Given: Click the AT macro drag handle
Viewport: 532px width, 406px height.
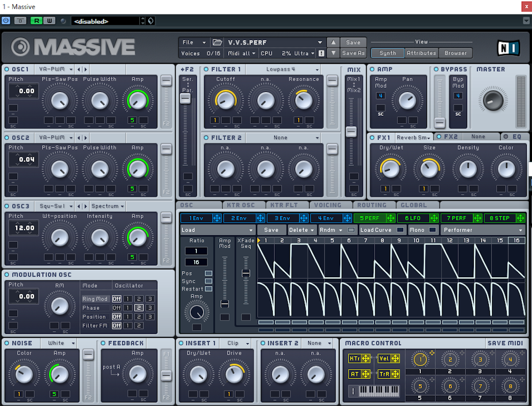Looking at the screenshot, I should point(366,374).
